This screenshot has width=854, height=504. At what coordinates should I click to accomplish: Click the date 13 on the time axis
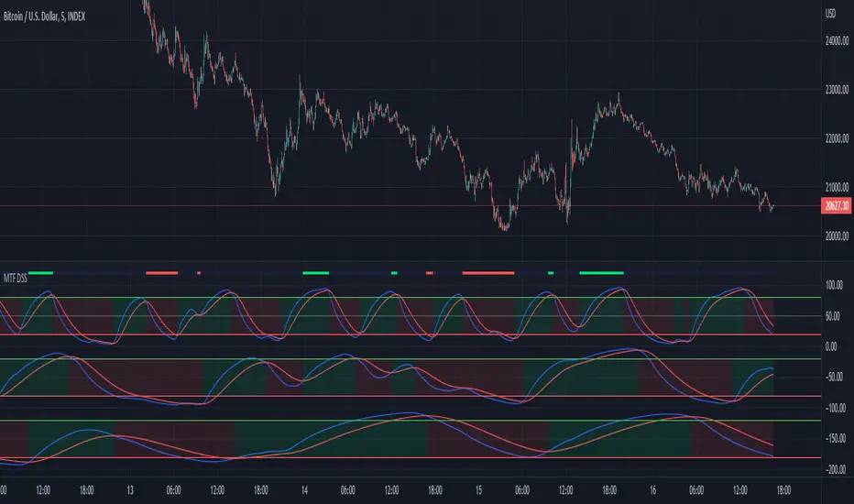tap(129, 490)
